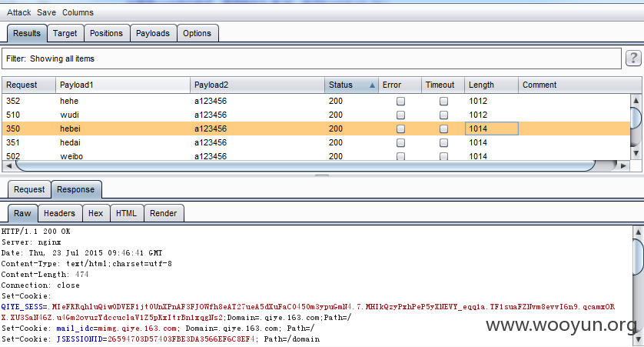Select the row with payload wudi

(x=316, y=115)
